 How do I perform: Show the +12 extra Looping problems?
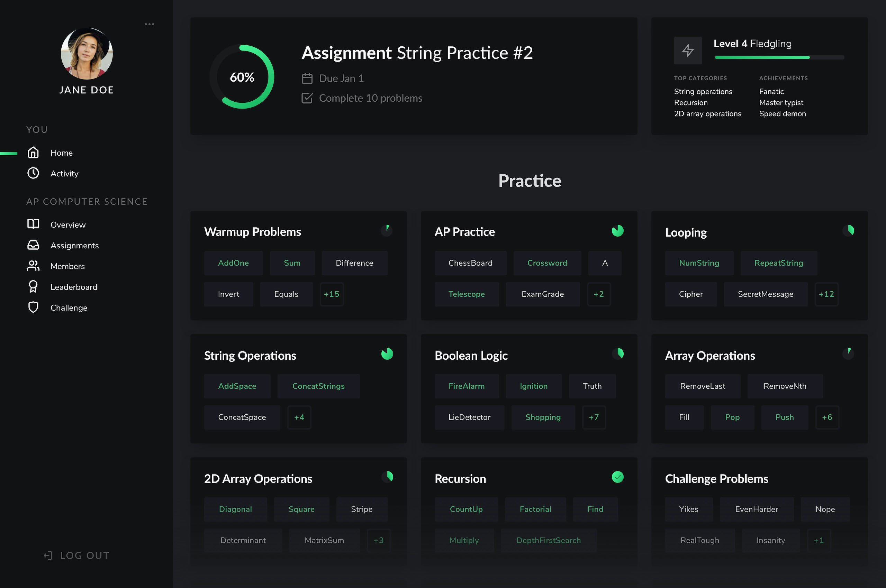click(x=826, y=294)
